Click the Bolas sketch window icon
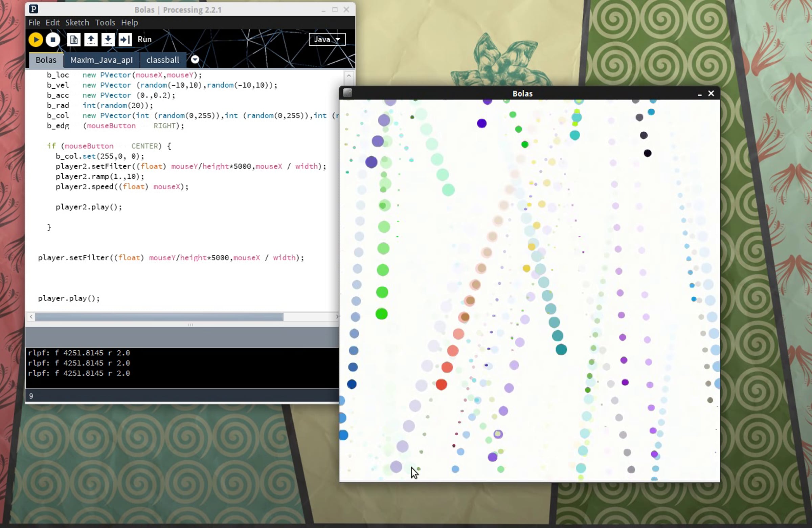 tap(347, 93)
